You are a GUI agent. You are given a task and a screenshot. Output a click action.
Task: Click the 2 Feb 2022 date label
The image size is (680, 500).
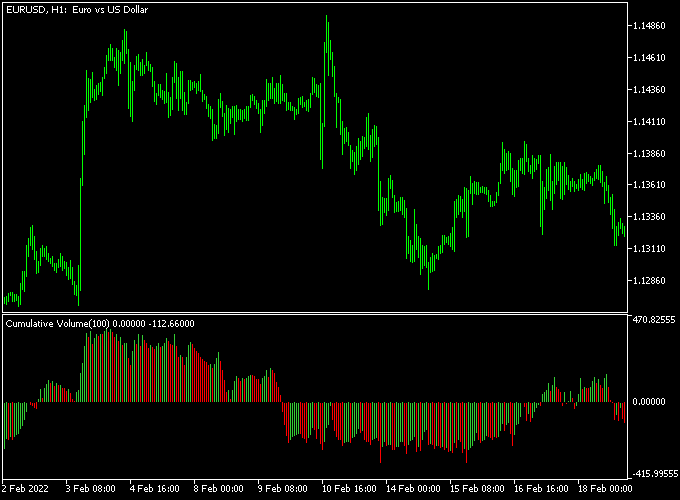pos(27,489)
